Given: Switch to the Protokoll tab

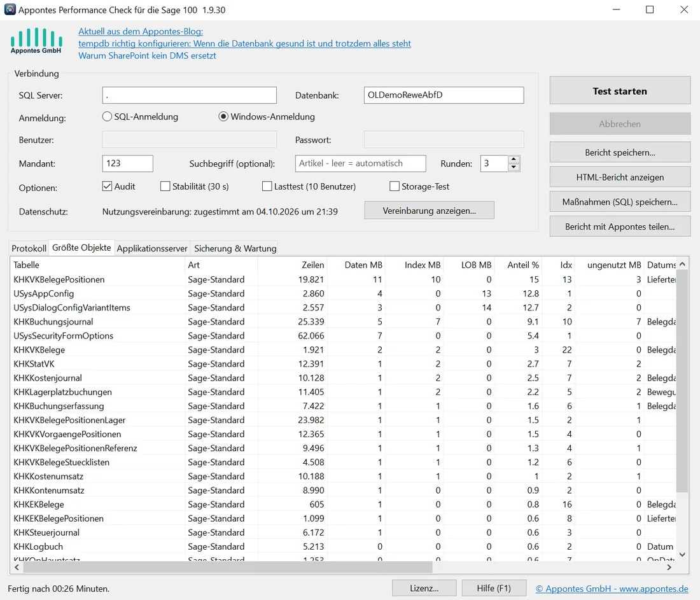Looking at the screenshot, I should (29, 248).
